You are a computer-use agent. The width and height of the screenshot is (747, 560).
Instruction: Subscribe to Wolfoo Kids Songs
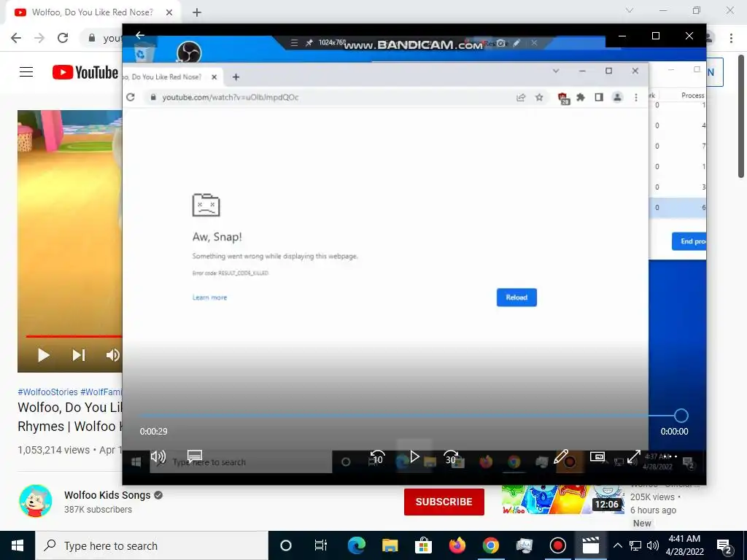[x=444, y=502]
